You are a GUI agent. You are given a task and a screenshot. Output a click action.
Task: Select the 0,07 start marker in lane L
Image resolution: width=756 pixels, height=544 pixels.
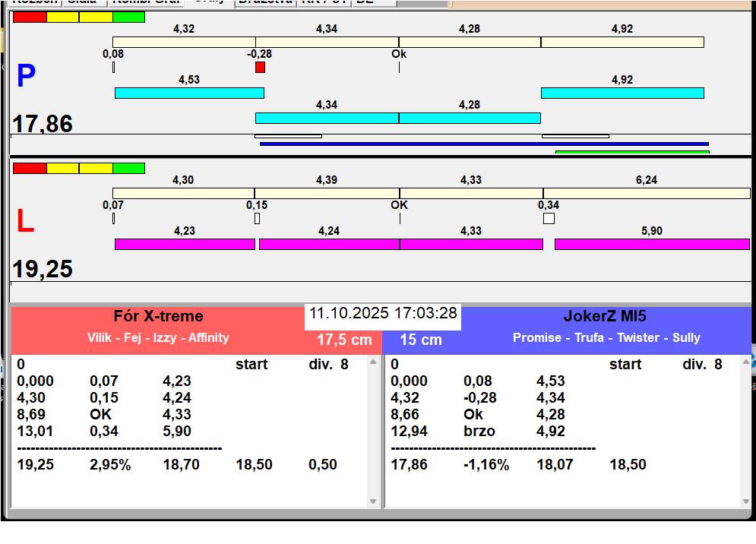coord(114,219)
